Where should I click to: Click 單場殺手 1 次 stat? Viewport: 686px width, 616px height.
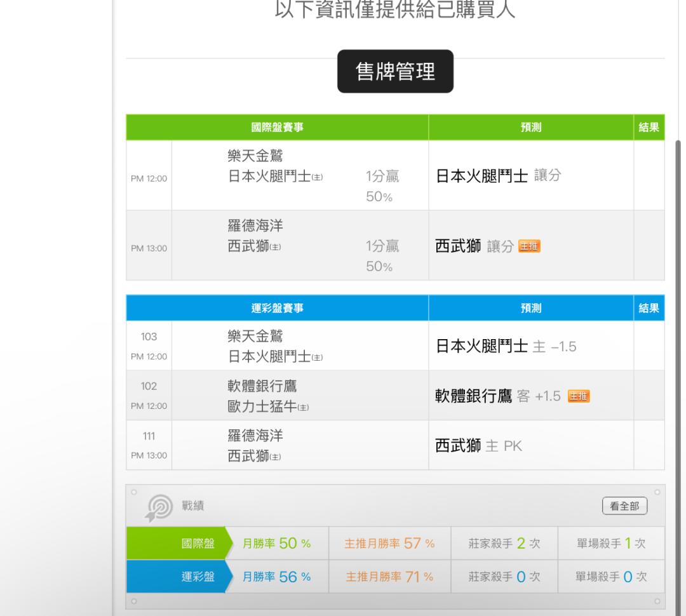(611, 544)
